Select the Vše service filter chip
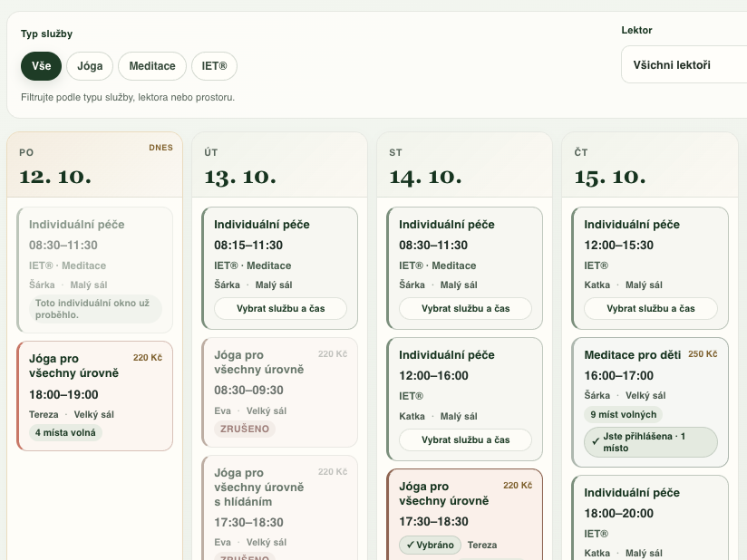 click(x=41, y=66)
